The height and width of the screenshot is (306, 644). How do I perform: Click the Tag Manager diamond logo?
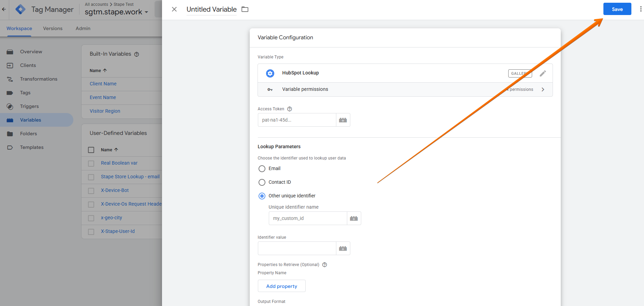click(20, 9)
